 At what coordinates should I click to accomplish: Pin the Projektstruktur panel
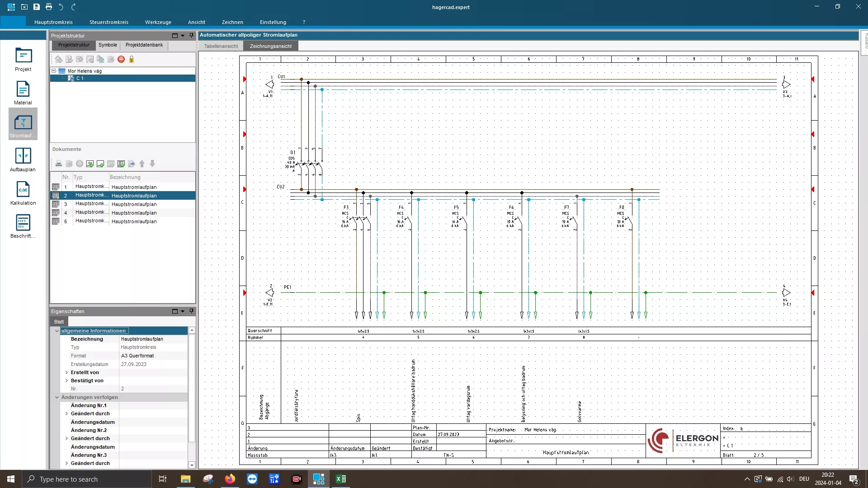[191, 35]
